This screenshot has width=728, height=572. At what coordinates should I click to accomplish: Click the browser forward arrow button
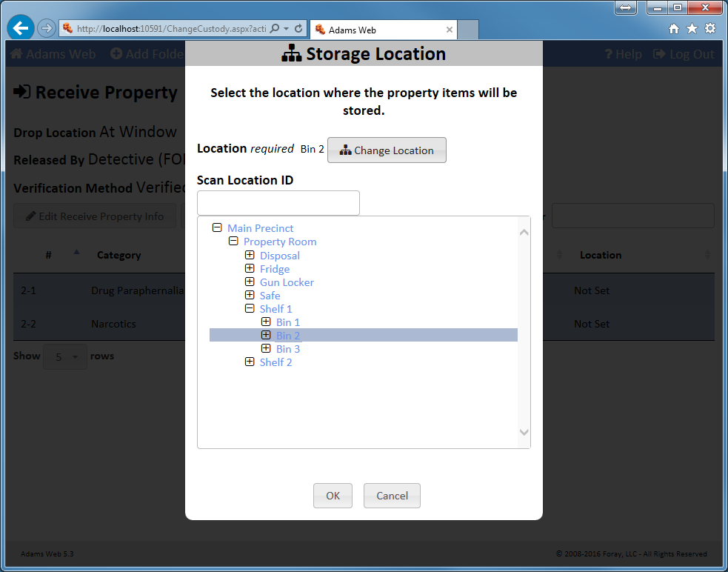click(x=46, y=29)
